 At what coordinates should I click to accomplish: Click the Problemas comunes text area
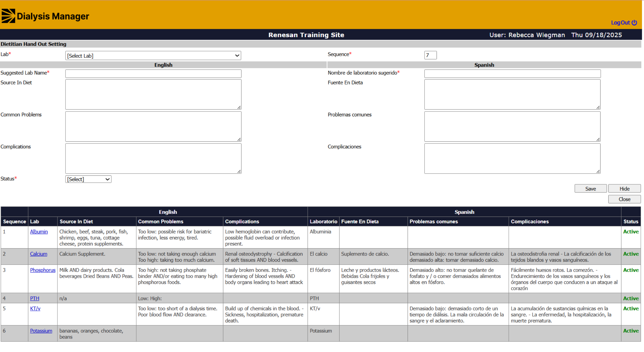512,127
